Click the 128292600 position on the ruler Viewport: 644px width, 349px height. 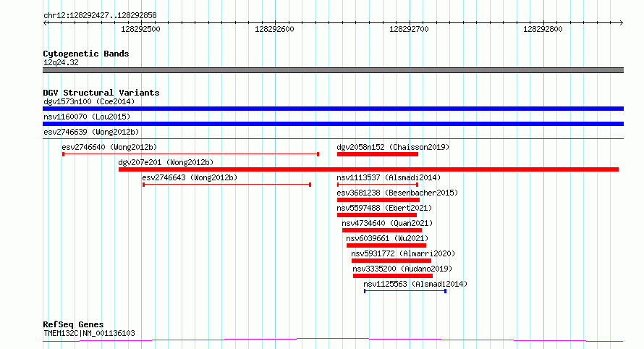click(275, 30)
